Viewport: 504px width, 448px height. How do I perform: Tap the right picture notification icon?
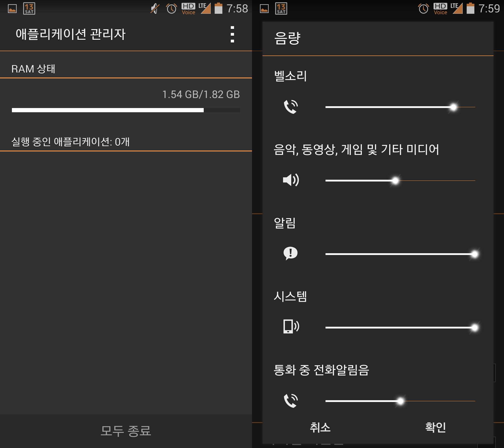pos(264,9)
